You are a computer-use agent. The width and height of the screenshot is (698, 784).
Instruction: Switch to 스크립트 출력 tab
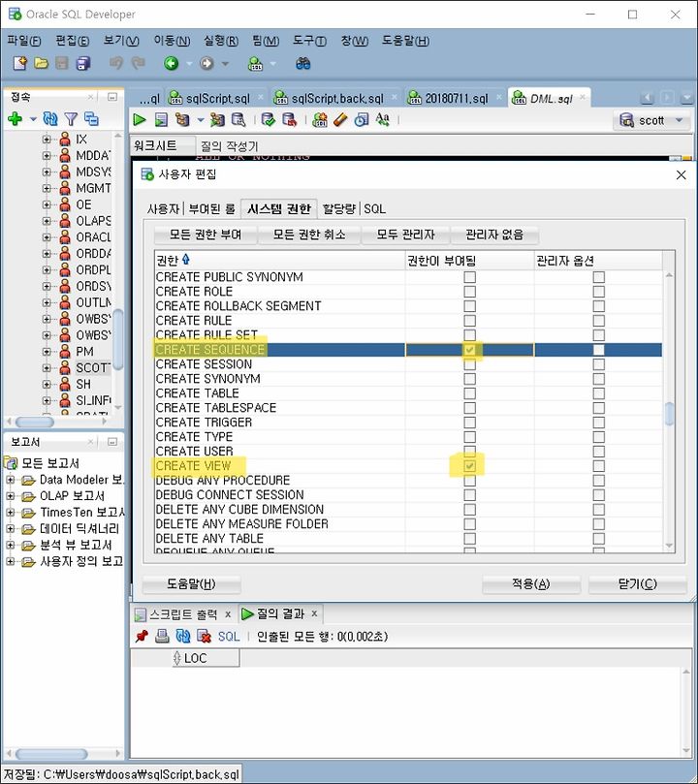pos(183,614)
